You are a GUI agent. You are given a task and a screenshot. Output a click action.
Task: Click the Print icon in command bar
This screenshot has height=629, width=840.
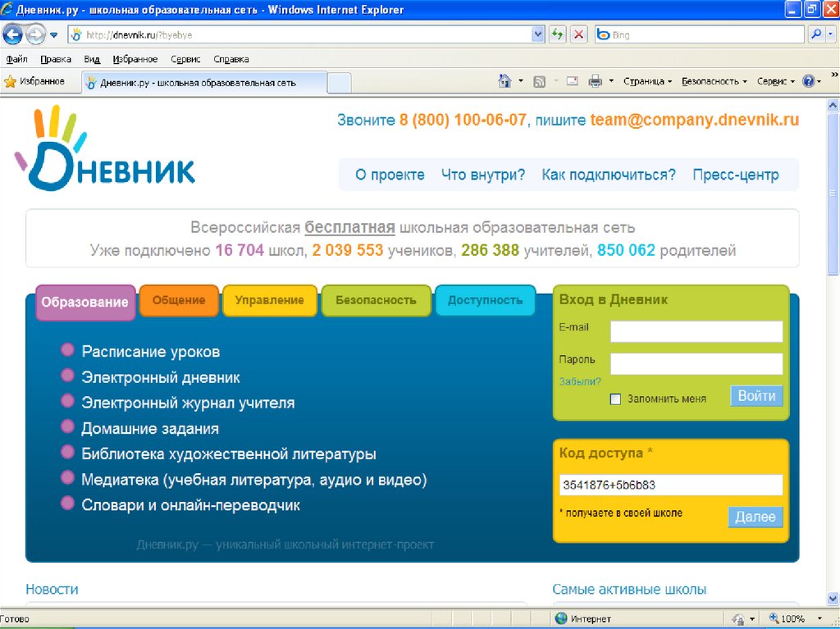click(x=595, y=81)
